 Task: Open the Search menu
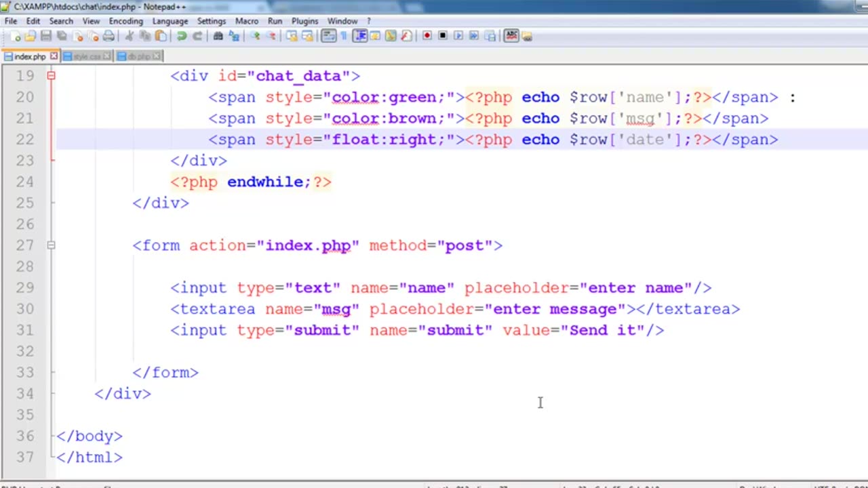tap(61, 21)
